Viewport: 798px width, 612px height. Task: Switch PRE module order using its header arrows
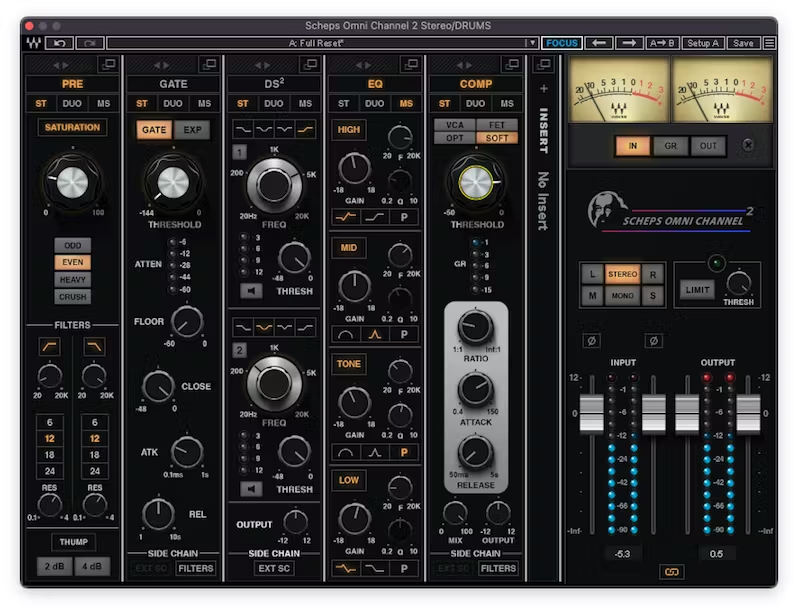(x=61, y=65)
